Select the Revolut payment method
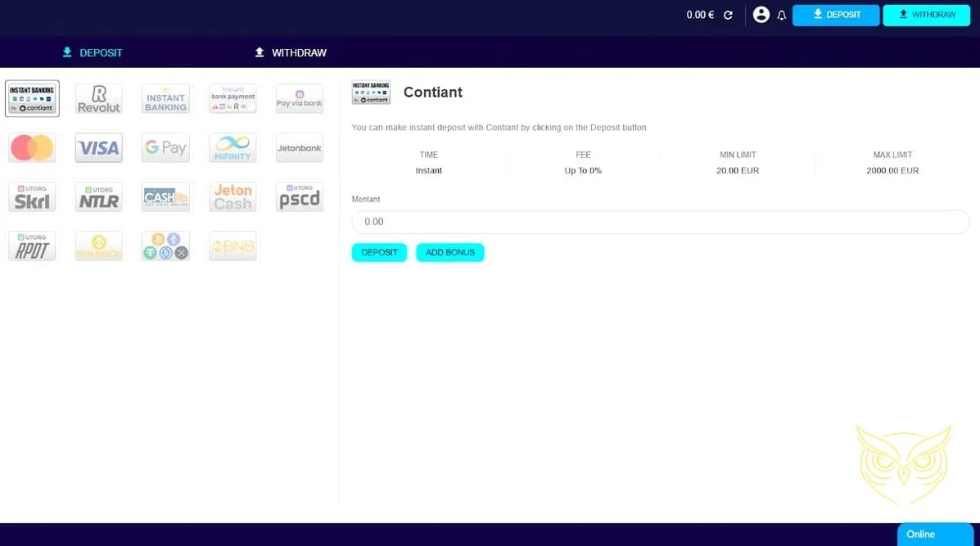This screenshot has width=980, height=546. click(x=98, y=99)
